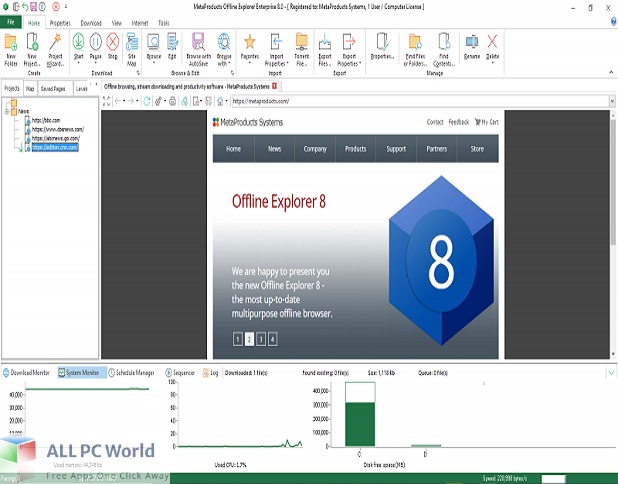This screenshot has width=618, height=484.
Task: Click the Torrent File import icon
Action: point(302,49)
